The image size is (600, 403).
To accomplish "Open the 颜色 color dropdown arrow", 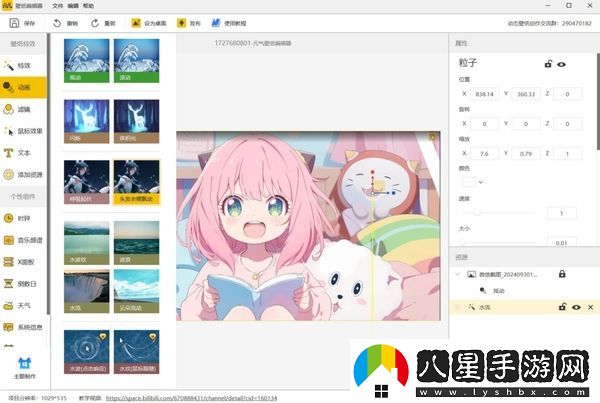I will tap(482, 181).
